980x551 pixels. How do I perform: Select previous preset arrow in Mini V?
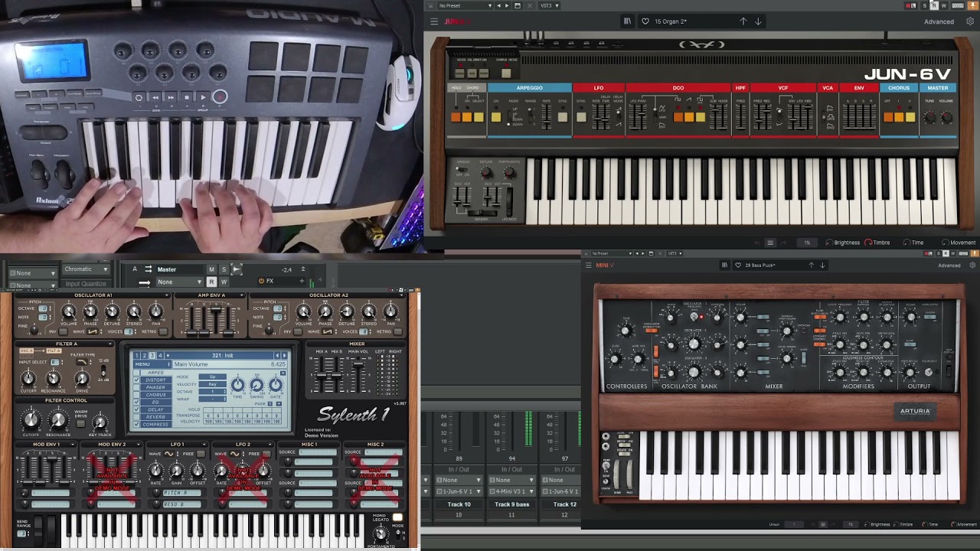[812, 266]
